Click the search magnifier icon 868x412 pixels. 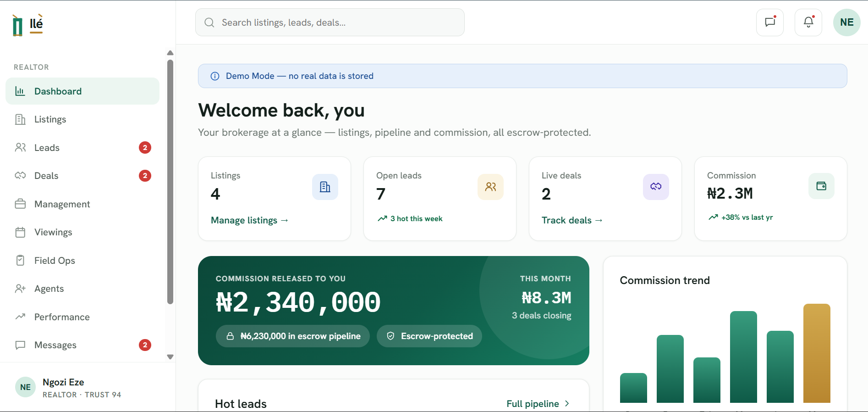[209, 22]
